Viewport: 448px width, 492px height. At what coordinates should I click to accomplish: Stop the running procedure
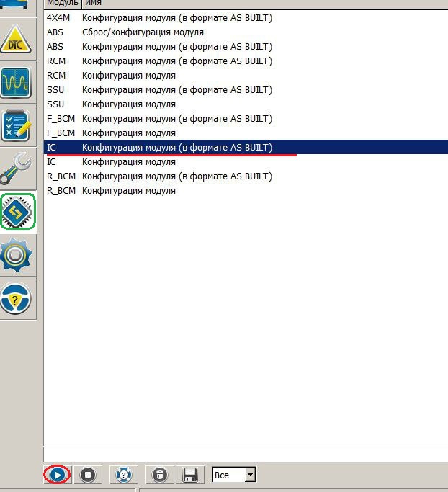[88, 475]
